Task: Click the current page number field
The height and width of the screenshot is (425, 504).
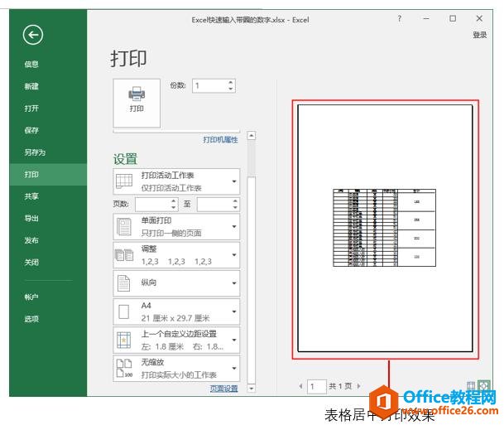Action: pos(317,386)
